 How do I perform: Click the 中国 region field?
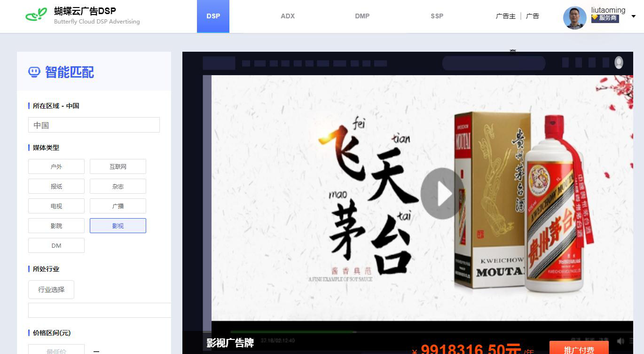point(94,125)
